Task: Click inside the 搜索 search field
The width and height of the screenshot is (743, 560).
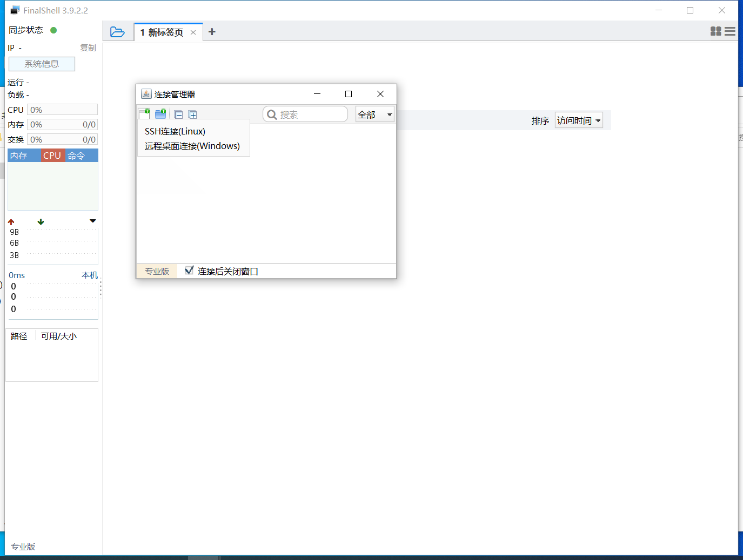Action: coord(305,114)
